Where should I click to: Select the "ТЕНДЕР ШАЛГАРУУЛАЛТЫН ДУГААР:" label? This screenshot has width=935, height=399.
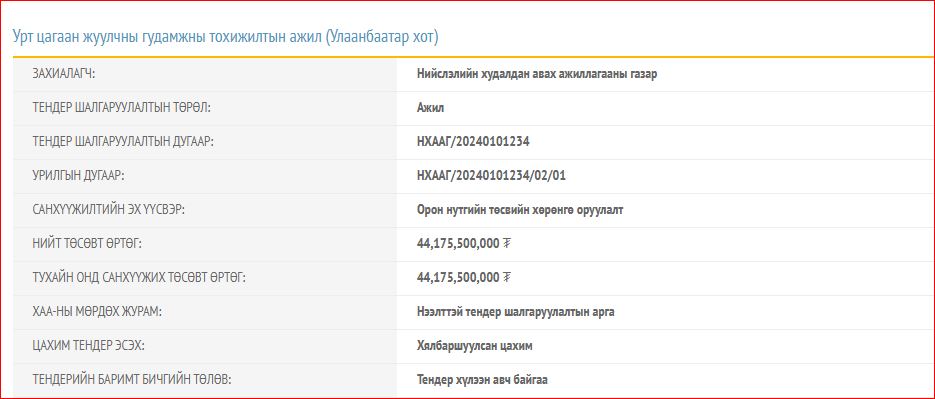123,143
